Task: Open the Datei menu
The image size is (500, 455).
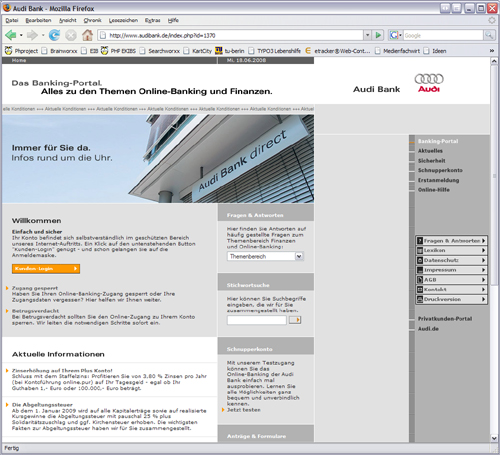Action: 12,20
